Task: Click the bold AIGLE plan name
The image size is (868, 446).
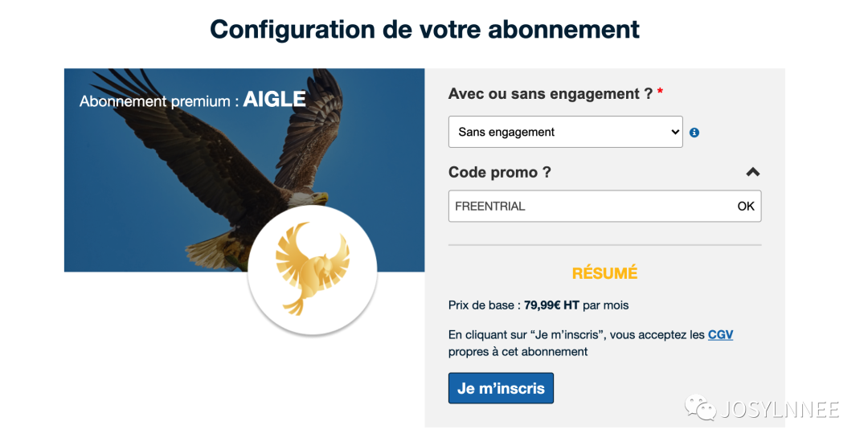Action: coord(274,100)
